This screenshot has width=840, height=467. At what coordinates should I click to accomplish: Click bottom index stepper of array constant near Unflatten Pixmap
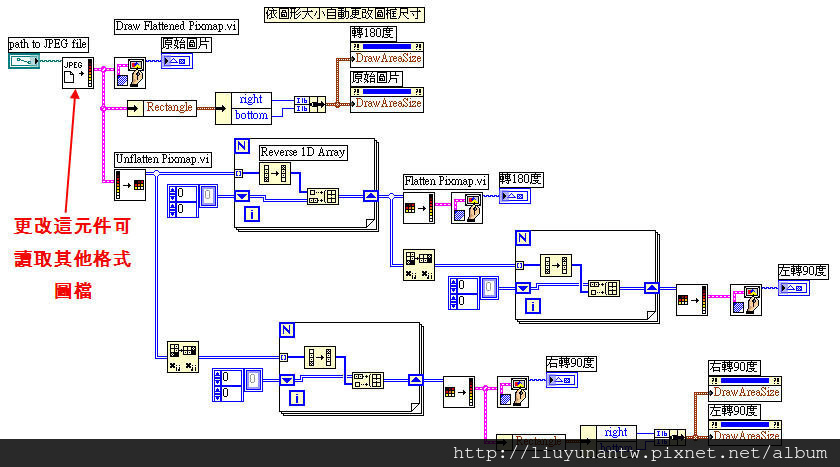coord(172,209)
